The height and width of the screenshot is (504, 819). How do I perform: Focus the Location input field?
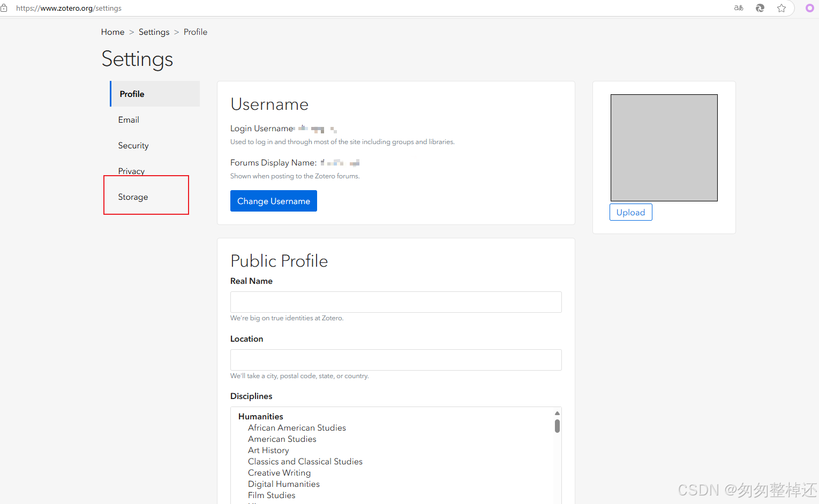pos(396,360)
